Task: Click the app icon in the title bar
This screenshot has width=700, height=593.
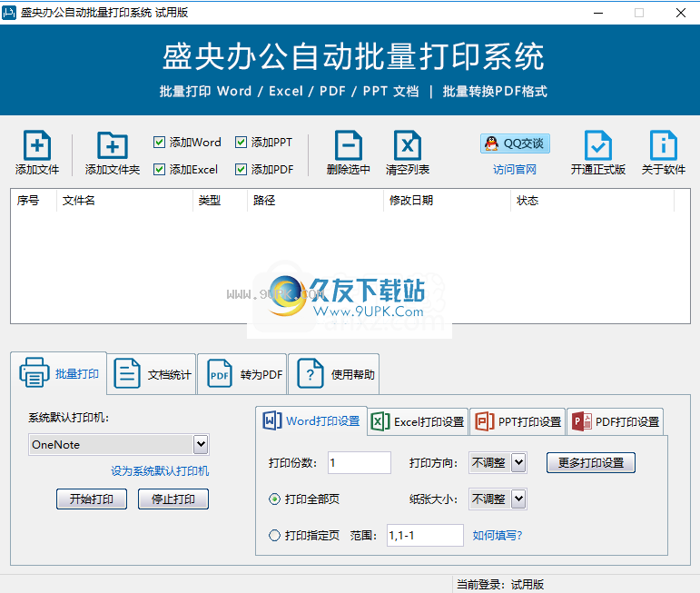Action: [9, 13]
